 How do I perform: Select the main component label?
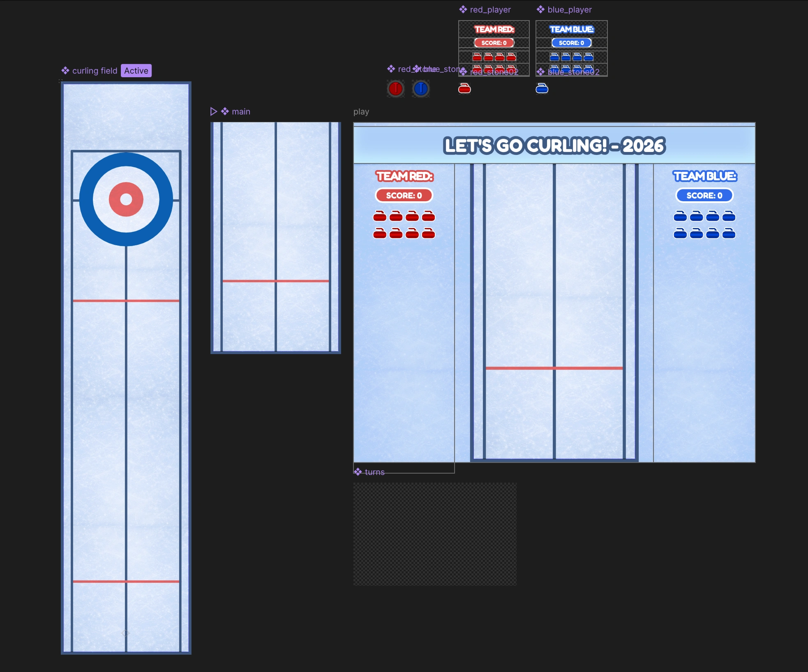240,112
